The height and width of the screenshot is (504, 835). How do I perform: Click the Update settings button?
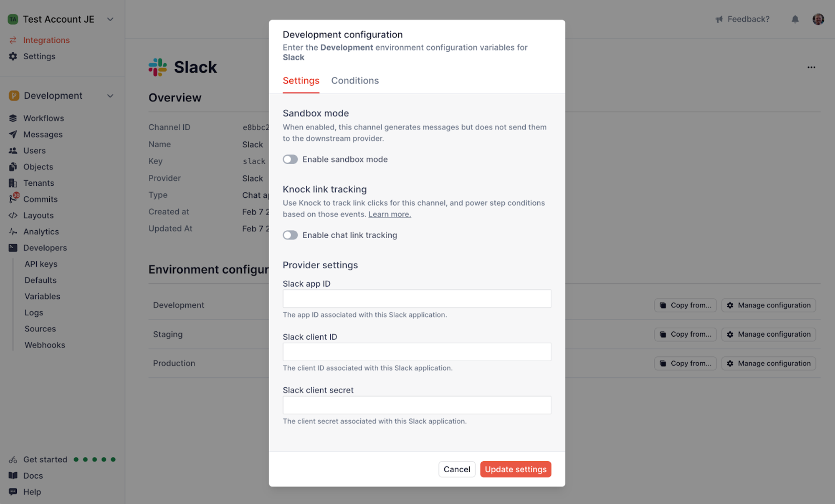[x=515, y=469]
